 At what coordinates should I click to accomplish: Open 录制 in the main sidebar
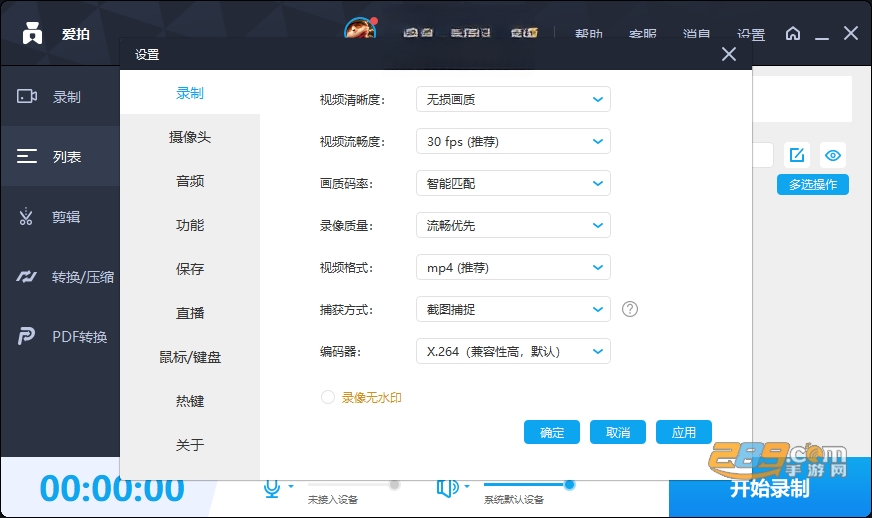pos(60,97)
